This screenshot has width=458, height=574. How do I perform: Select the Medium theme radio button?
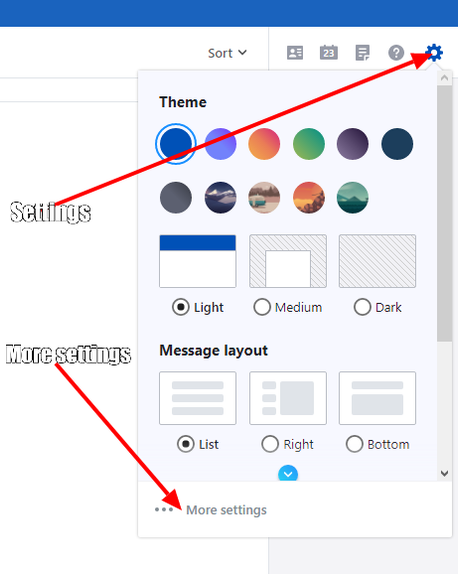(262, 307)
